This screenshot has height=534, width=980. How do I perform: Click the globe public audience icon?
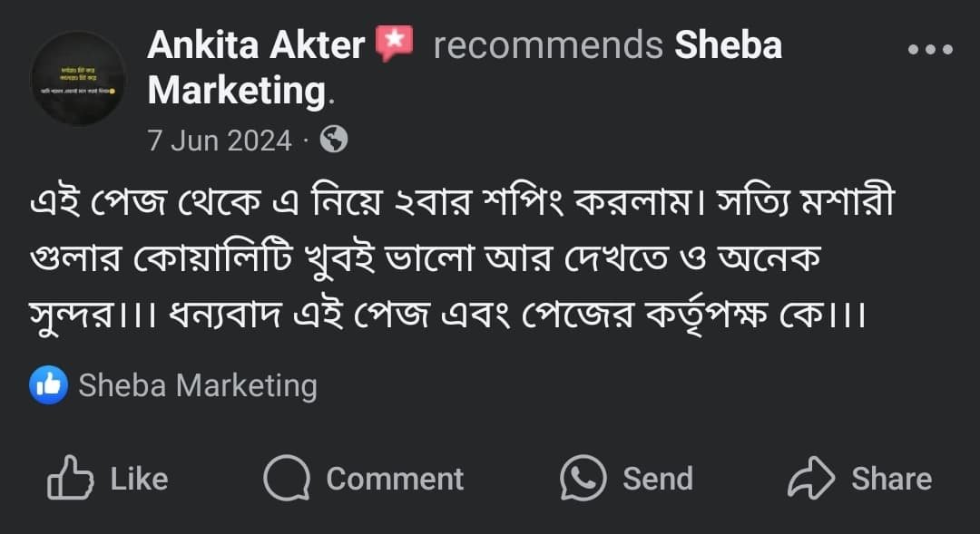tap(334, 140)
